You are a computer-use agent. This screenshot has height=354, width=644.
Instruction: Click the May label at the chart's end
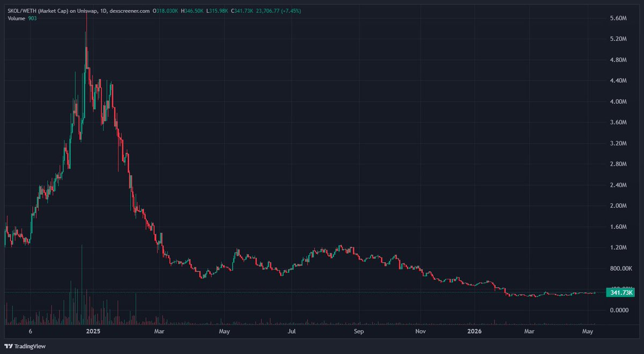(588, 332)
